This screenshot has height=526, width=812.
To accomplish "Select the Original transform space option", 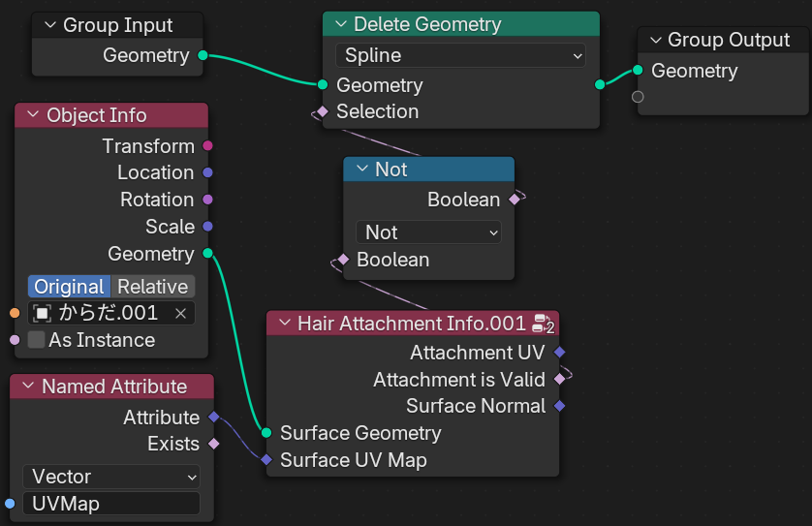I will point(69,287).
